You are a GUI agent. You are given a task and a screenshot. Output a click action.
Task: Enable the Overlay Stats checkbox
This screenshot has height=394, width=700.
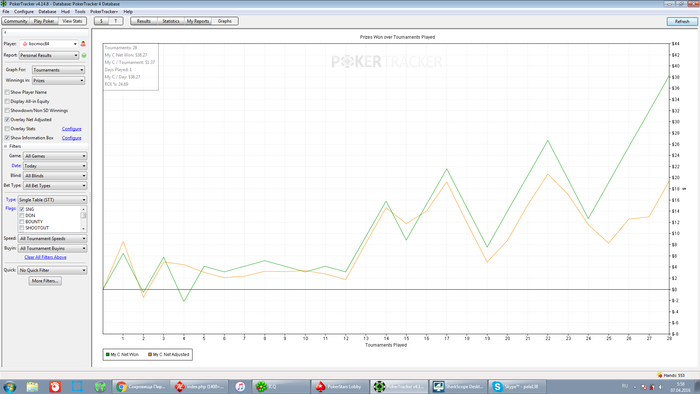point(7,129)
